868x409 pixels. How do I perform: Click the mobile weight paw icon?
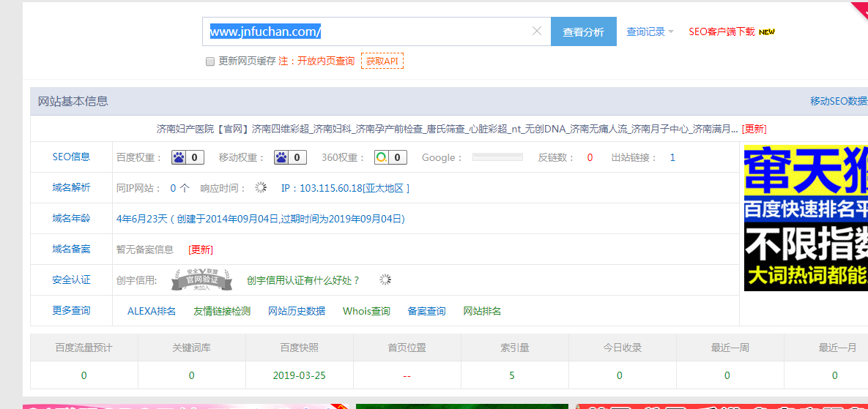coord(281,157)
